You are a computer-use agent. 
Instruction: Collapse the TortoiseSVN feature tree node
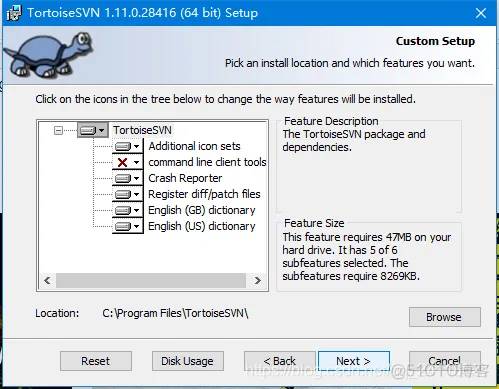click(58, 130)
